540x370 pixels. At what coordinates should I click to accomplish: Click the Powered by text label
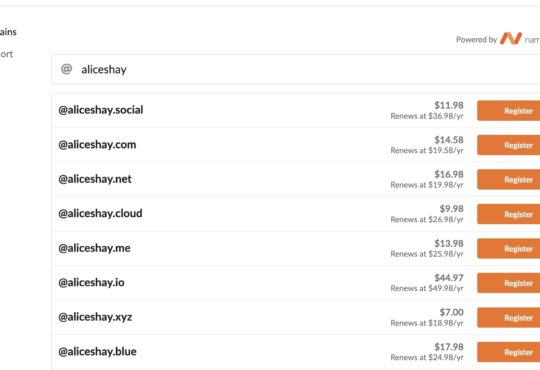click(x=476, y=40)
